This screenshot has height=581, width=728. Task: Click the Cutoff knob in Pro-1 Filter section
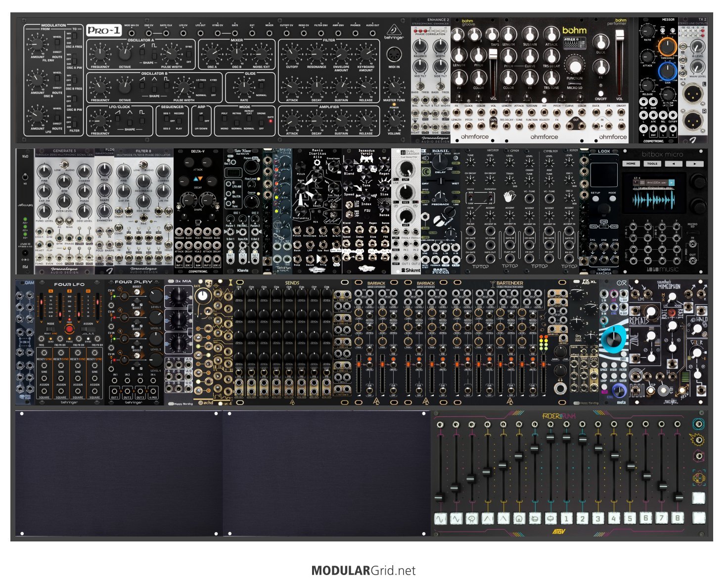click(292, 54)
